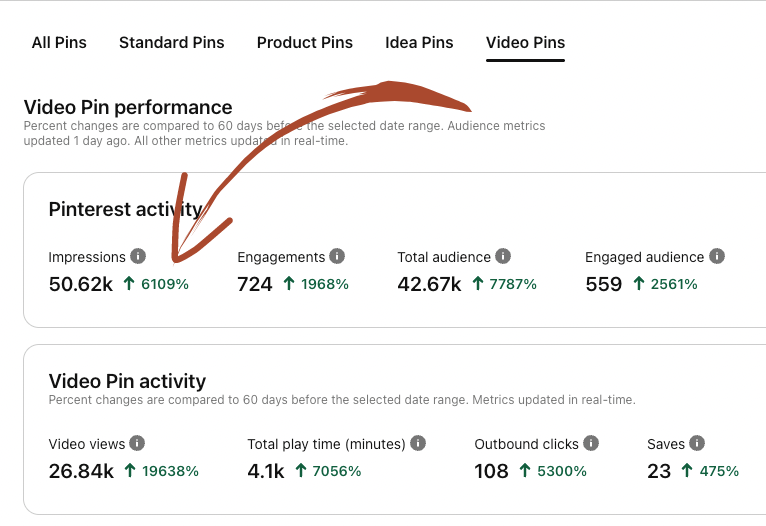
Task: Select the Video Pins tab
Action: 525,43
